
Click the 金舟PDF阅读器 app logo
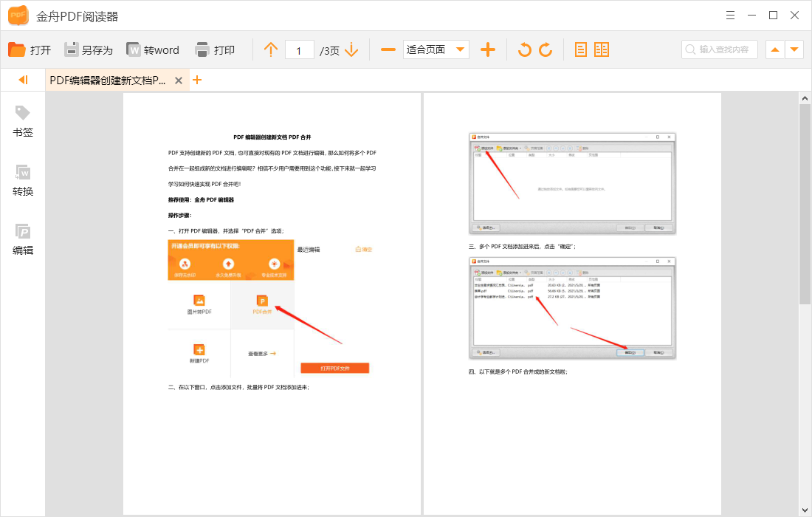[18, 16]
